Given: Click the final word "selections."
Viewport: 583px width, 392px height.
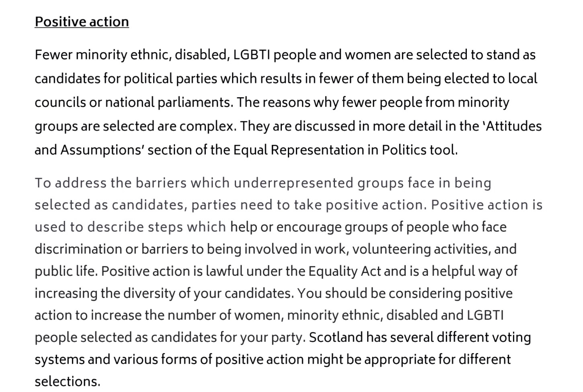Looking at the screenshot, I should pos(67,381).
